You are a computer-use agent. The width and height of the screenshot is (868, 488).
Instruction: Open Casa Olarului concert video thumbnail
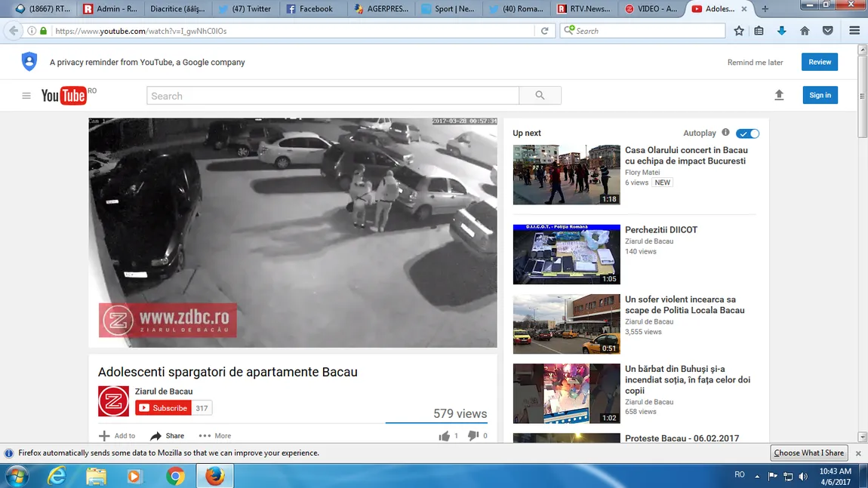(566, 175)
